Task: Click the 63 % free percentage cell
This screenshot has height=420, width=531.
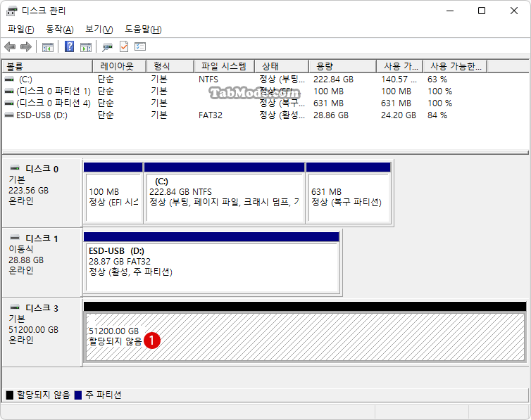Action: point(437,79)
